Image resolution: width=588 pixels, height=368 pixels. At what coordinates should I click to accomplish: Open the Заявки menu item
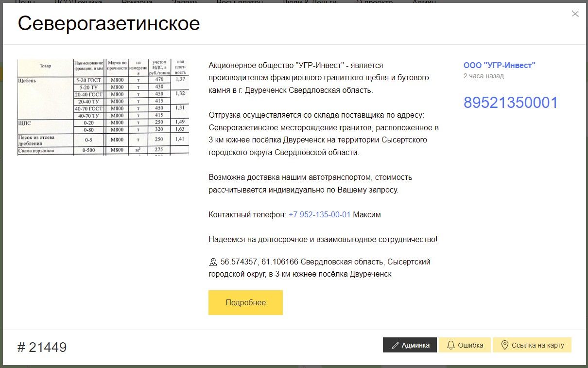coord(184,2)
